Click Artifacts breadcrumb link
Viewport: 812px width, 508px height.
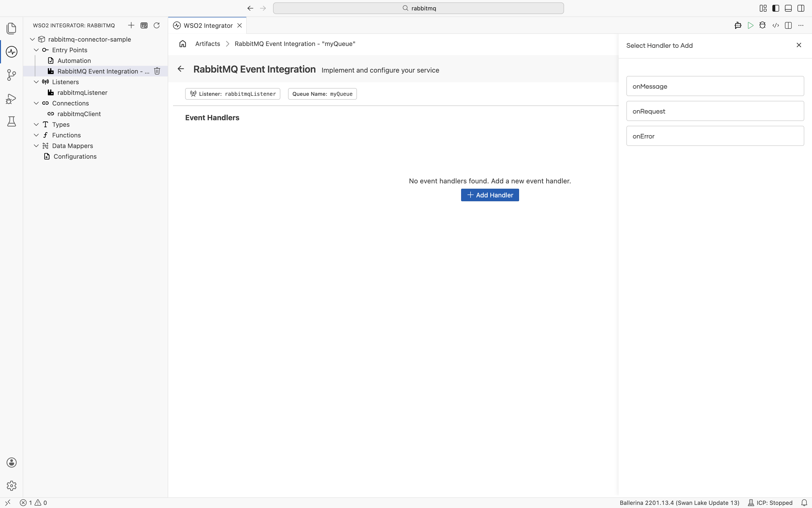tap(208, 44)
